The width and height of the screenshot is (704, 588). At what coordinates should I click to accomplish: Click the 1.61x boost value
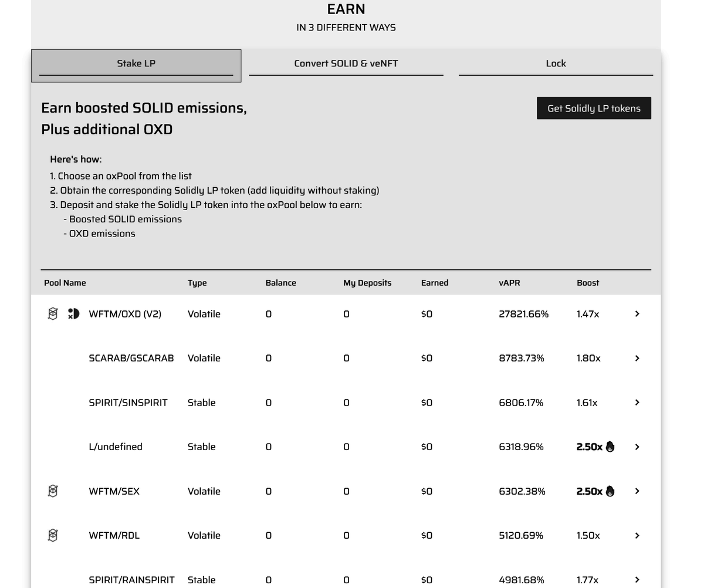coord(587,403)
